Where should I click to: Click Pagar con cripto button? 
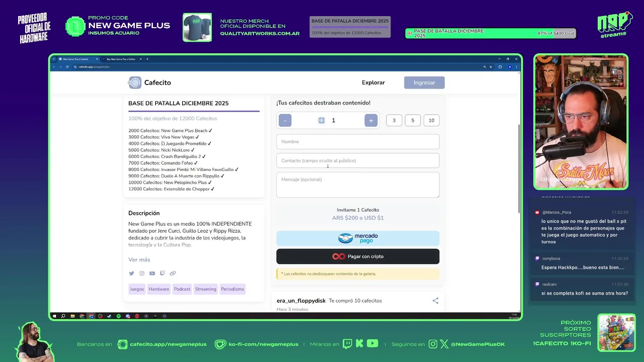[358, 256]
